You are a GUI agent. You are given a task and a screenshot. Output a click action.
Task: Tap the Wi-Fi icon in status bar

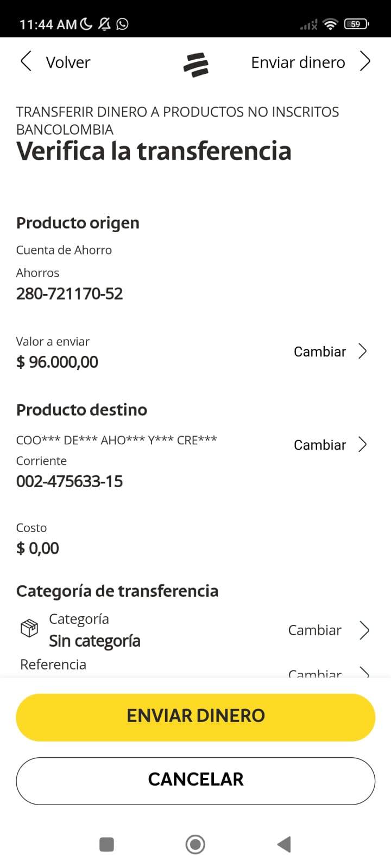(330, 24)
